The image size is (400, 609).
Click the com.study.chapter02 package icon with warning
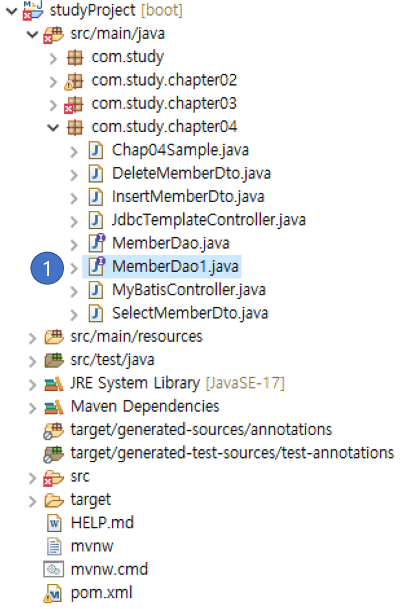pos(74,81)
